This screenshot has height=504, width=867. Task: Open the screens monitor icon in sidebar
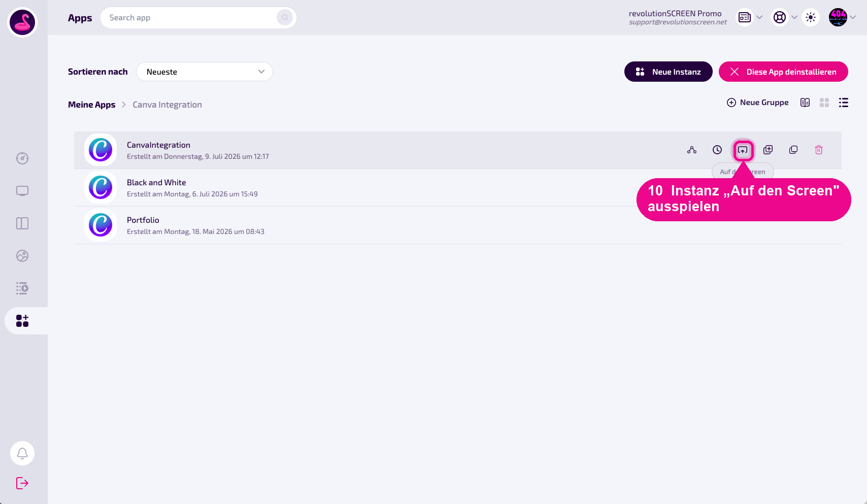pos(22,191)
